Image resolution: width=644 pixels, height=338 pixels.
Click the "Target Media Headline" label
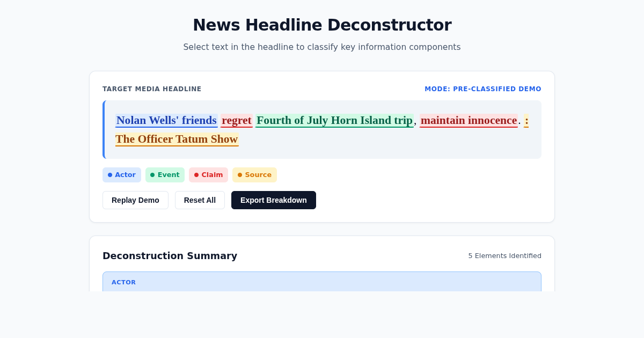(x=152, y=89)
